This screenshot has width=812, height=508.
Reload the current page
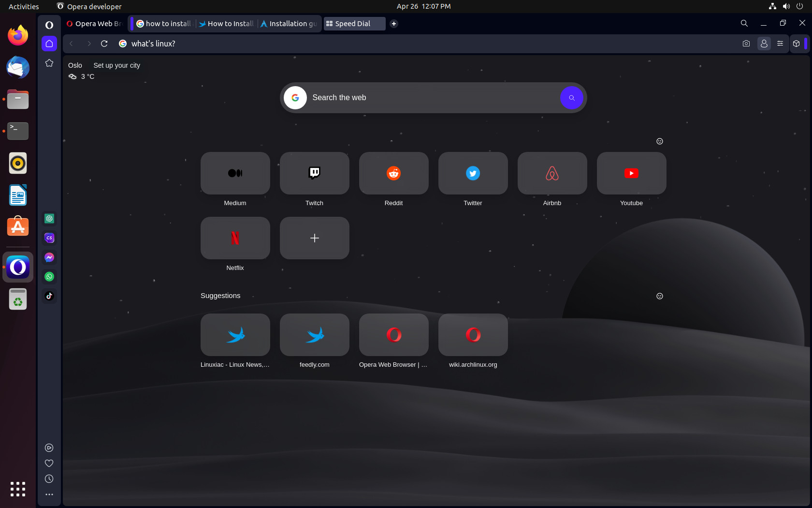point(104,44)
